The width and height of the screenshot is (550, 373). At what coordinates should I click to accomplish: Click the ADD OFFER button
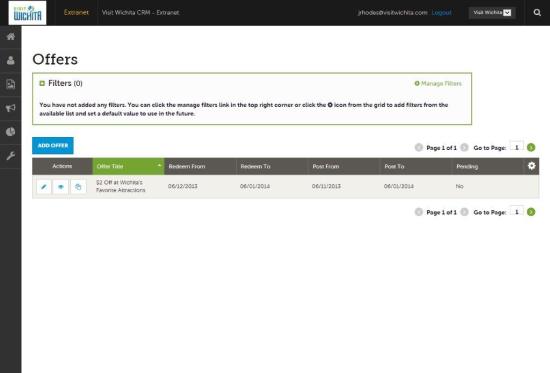pyautogui.click(x=53, y=145)
